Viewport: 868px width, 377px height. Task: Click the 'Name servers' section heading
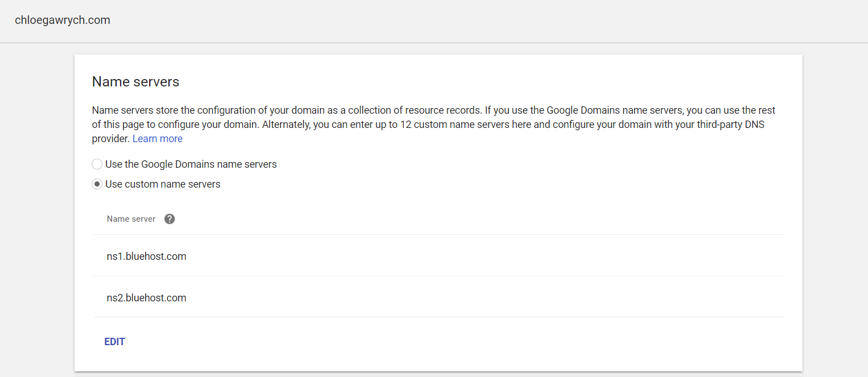pyautogui.click(x=135, y=82)
